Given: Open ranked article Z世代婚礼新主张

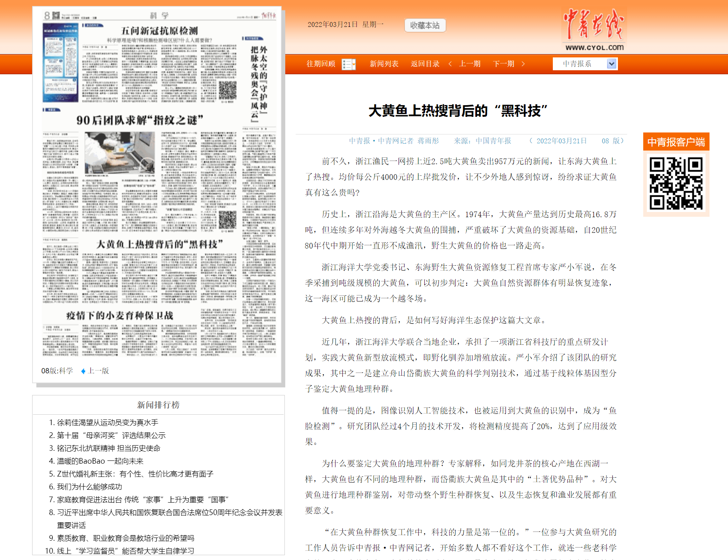Looking at the screenshot, I should 135,474.
